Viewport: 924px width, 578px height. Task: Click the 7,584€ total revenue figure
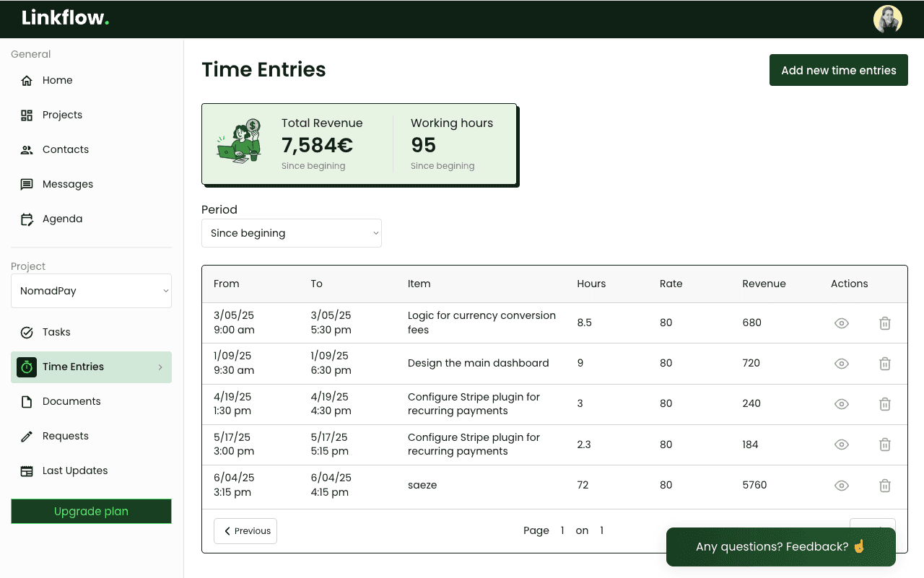click(x=317, y=145)
